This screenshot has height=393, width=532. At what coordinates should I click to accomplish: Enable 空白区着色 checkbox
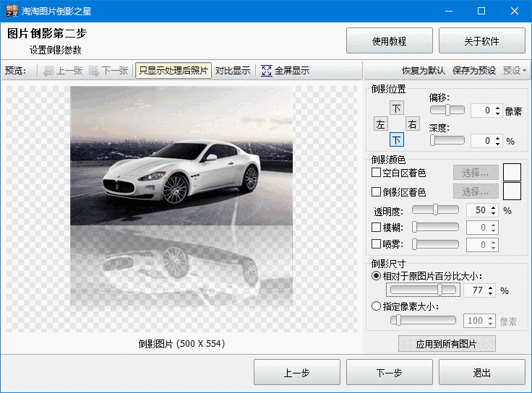click(376, 173)
